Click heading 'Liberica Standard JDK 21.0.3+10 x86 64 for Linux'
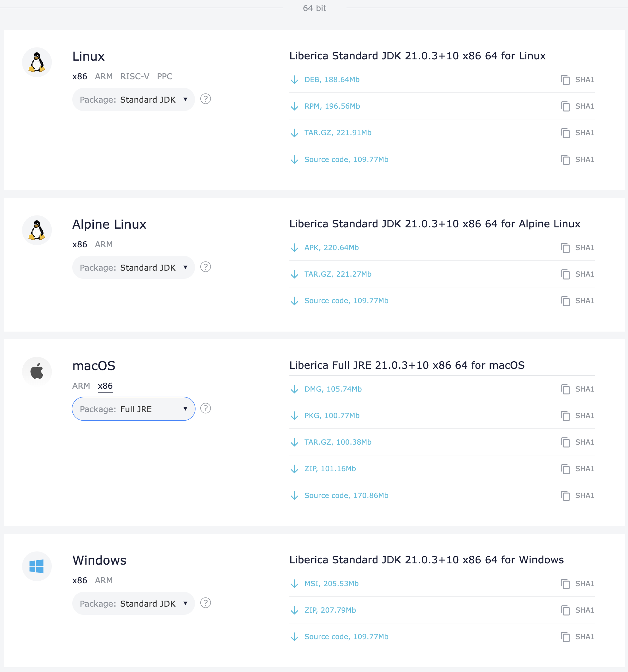Image resolution: width=628 pixels, height=672 pixels. [418, 56]
